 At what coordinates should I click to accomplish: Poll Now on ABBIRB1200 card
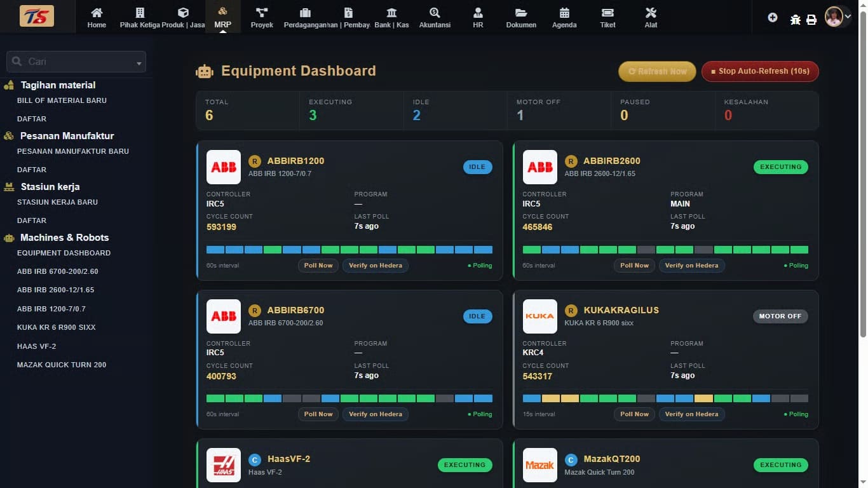318,266
